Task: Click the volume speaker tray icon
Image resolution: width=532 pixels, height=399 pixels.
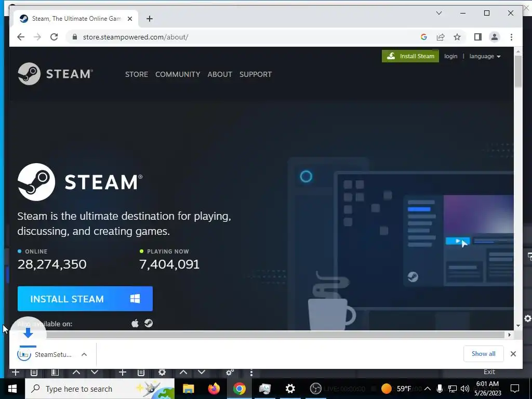Action: [x=465, y=389]
